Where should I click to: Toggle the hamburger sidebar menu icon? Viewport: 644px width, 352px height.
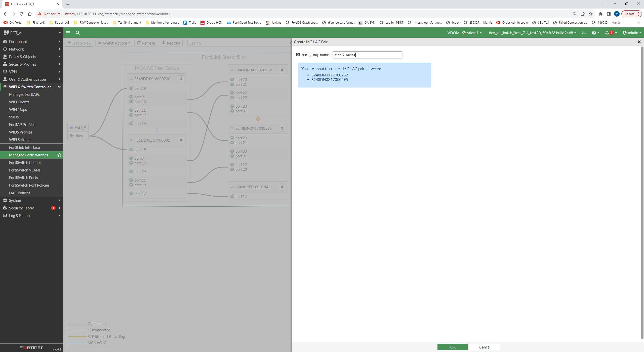coord(68,33)
